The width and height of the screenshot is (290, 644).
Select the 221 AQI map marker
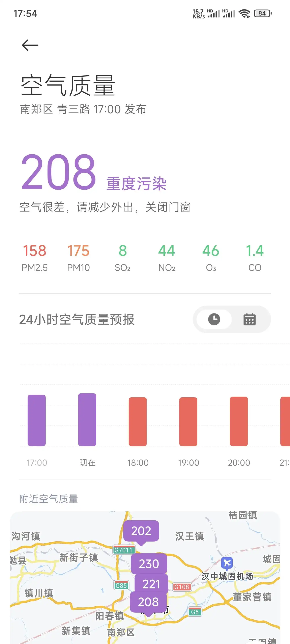(151, 584)
